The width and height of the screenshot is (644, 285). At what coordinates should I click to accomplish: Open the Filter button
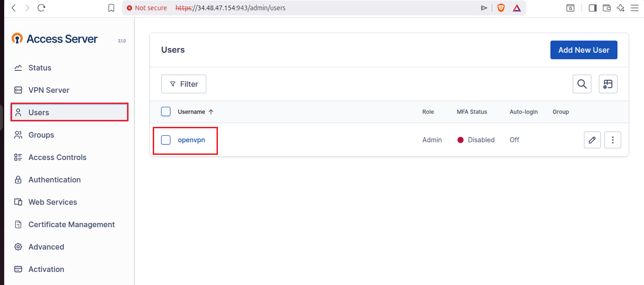(183, 84)
